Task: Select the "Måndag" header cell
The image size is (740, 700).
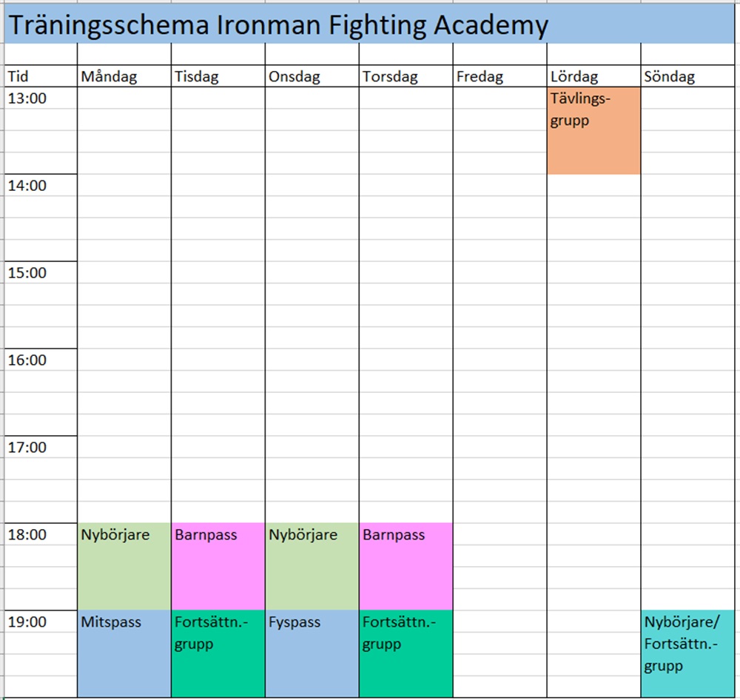Action: (x=124, y=76)
